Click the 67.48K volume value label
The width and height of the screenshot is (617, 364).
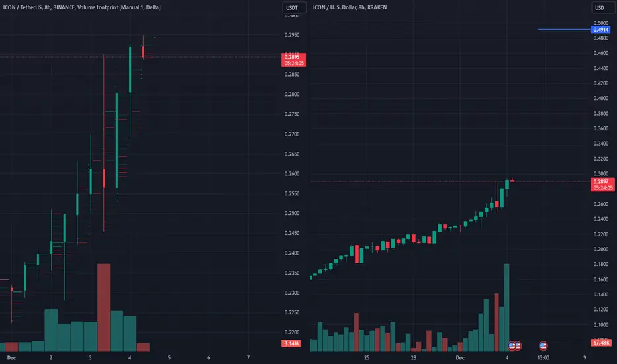coord(602,343)
